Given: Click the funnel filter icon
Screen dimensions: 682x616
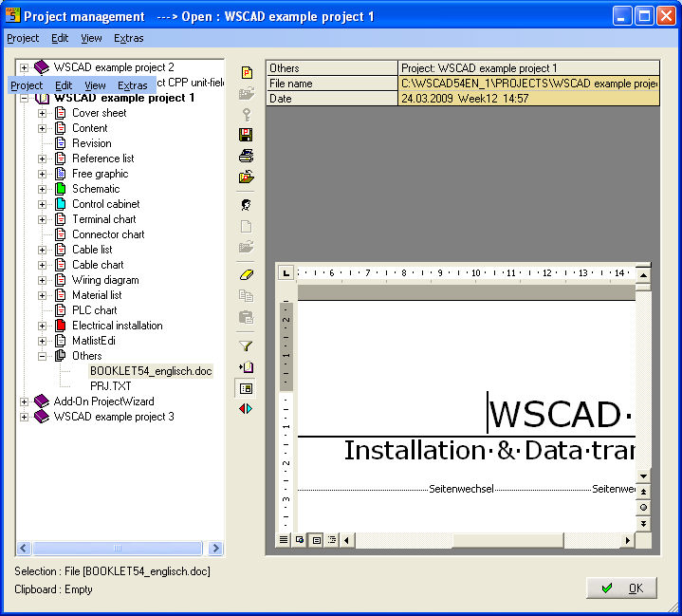Looking at the screenshot, I should tap(246, 346).
